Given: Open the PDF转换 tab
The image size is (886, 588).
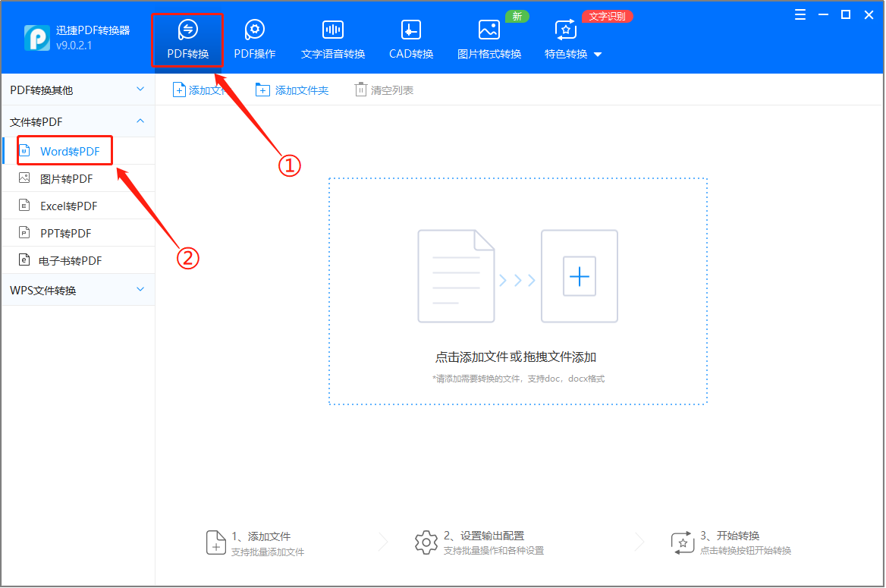Looking at the screenshot, I should (x=187, y=39).
